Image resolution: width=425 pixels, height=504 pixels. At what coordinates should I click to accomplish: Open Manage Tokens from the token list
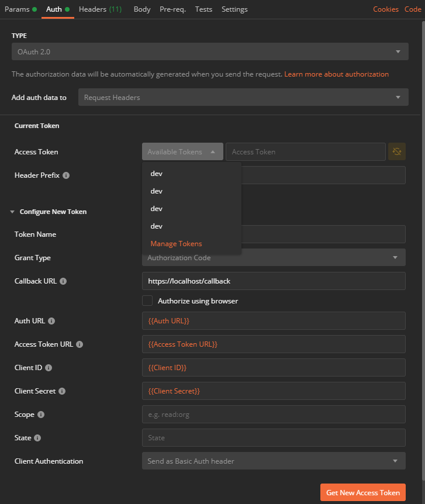pyautogui.click(x=176, y=244)
